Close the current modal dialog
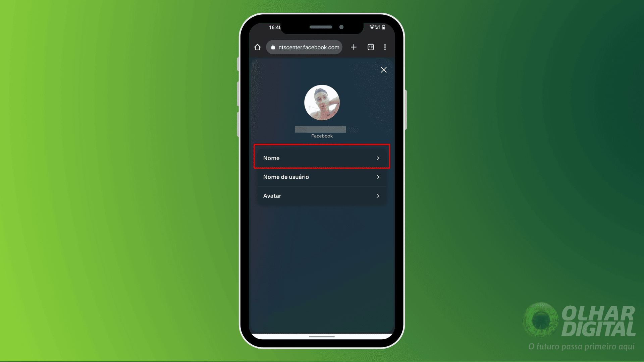 383,70
